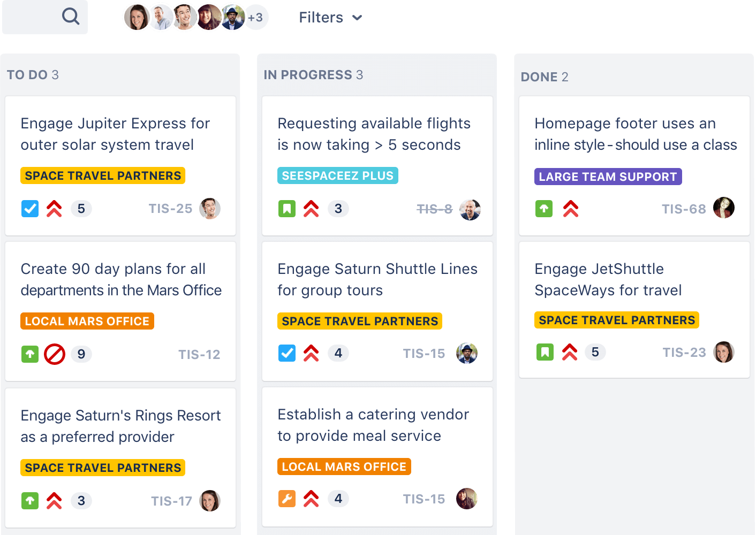Open issue TIS-25 via its key link

click(x=170, y=209)
